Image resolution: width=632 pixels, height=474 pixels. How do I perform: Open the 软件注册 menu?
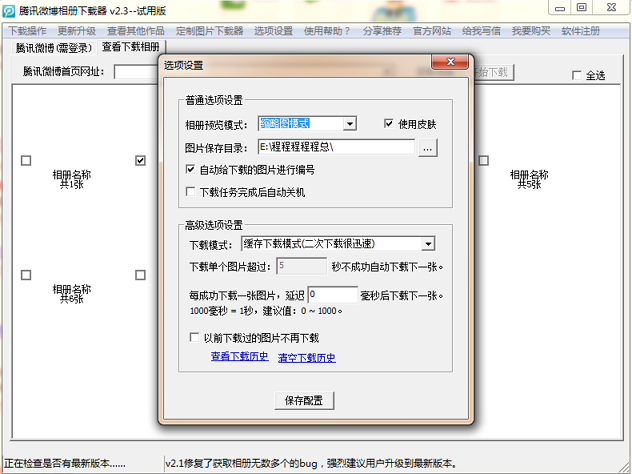(x=581, y=31)
